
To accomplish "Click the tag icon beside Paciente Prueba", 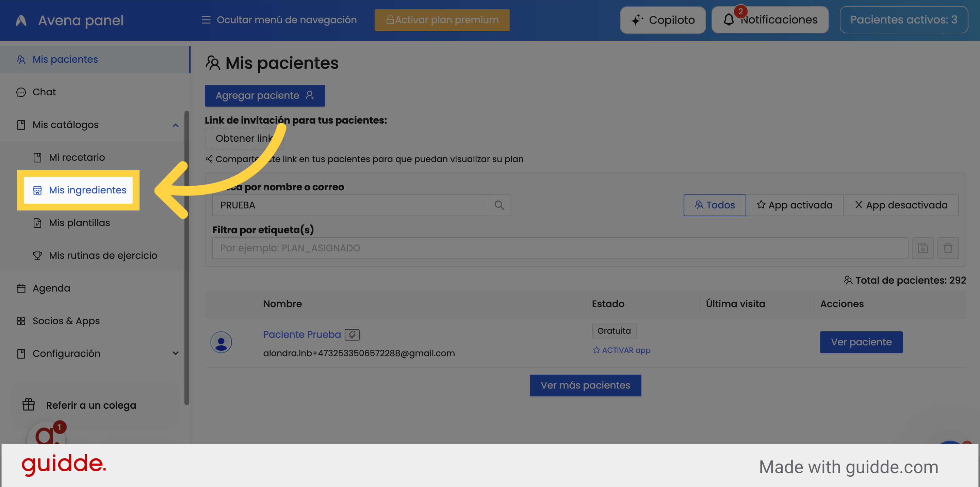I will tap(352, 334).
